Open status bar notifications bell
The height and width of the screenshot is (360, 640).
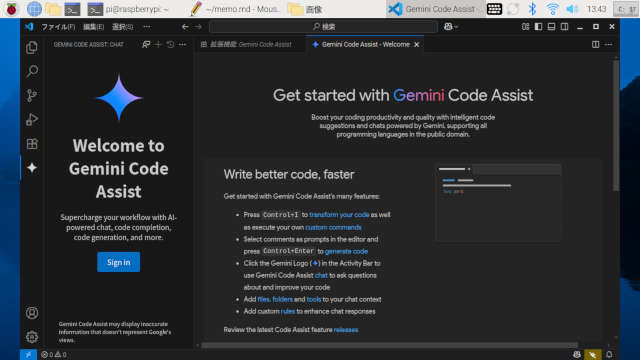click(x=609, y=355)
